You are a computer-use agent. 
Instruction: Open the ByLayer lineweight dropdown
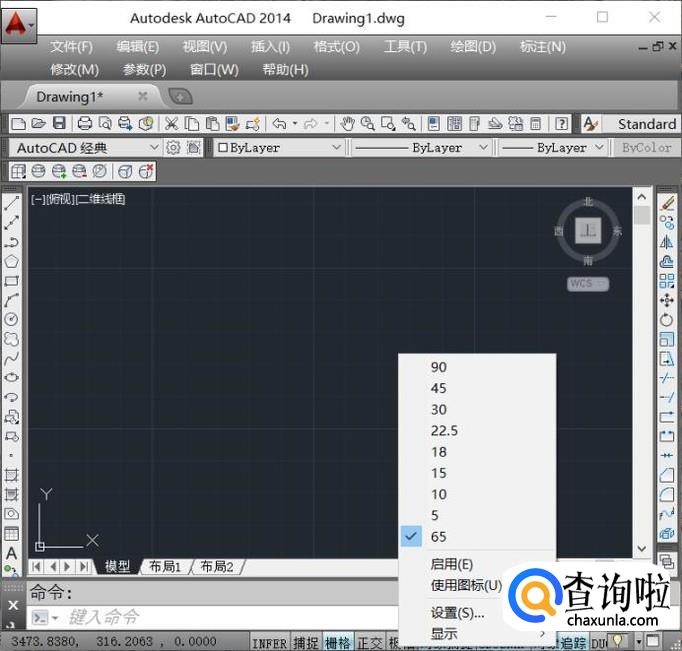coord(599,147)
